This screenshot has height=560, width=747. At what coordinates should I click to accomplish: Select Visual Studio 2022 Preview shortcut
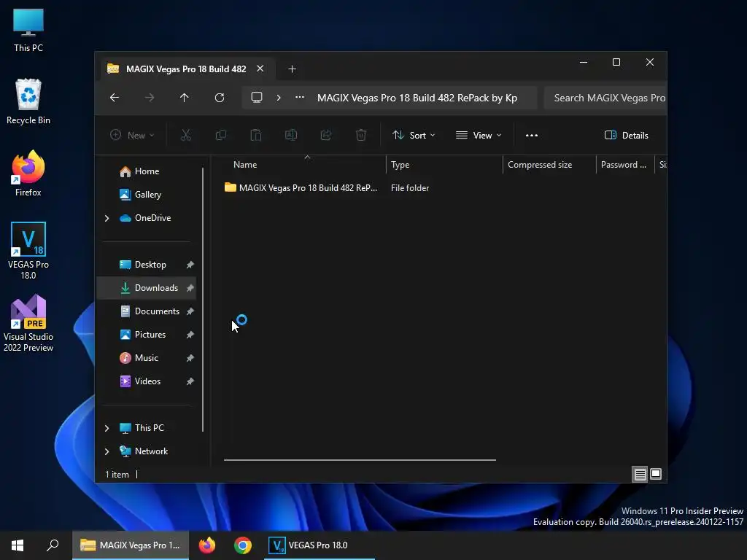coord(28,323)
